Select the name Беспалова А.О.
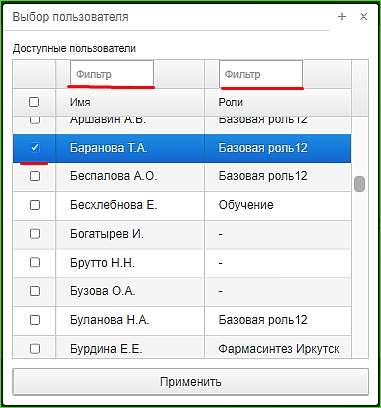381x408 pixels. click(x=113, y=176)
